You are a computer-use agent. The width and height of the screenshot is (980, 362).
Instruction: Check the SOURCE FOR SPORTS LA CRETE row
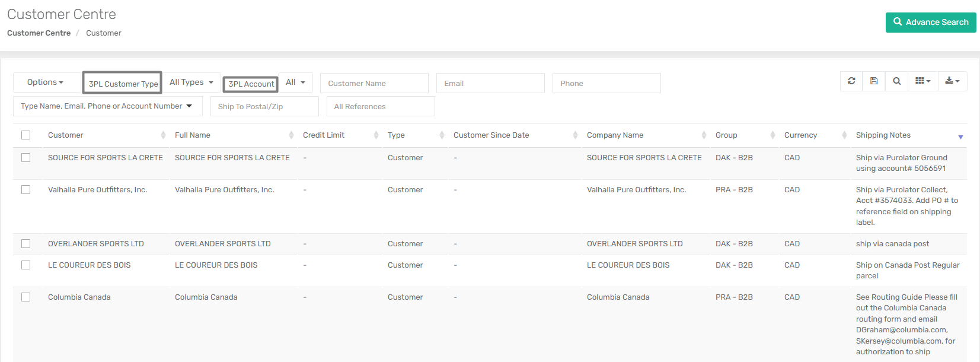[x=25, y=158]
